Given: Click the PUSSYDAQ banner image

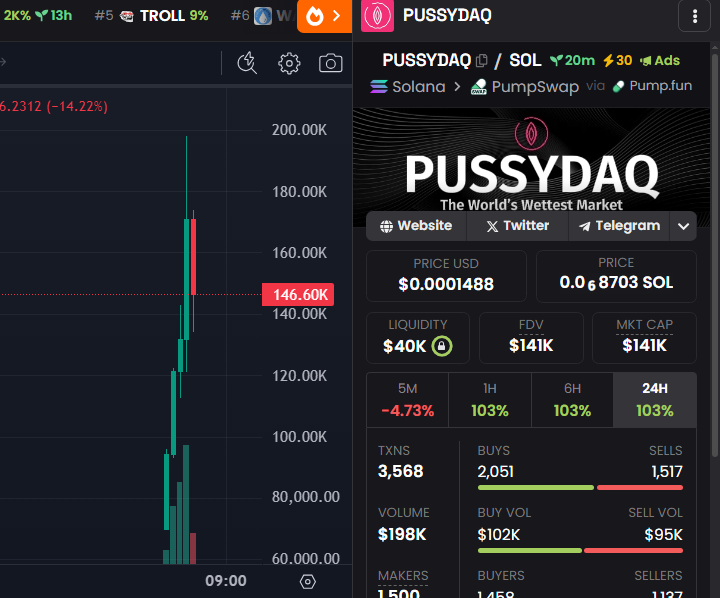Looking at the screenshot, I should [531, 161].
